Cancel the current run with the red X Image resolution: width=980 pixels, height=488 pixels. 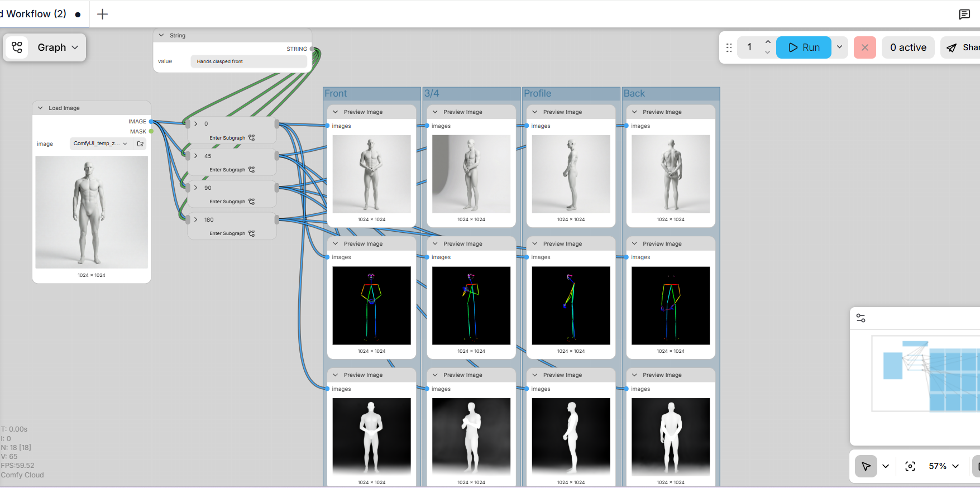tap(865, 47)
